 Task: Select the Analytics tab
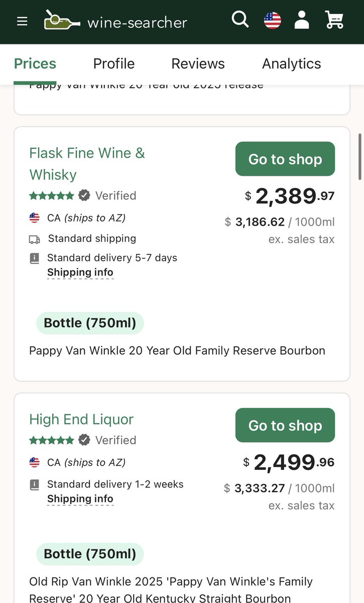coord(291,64)
